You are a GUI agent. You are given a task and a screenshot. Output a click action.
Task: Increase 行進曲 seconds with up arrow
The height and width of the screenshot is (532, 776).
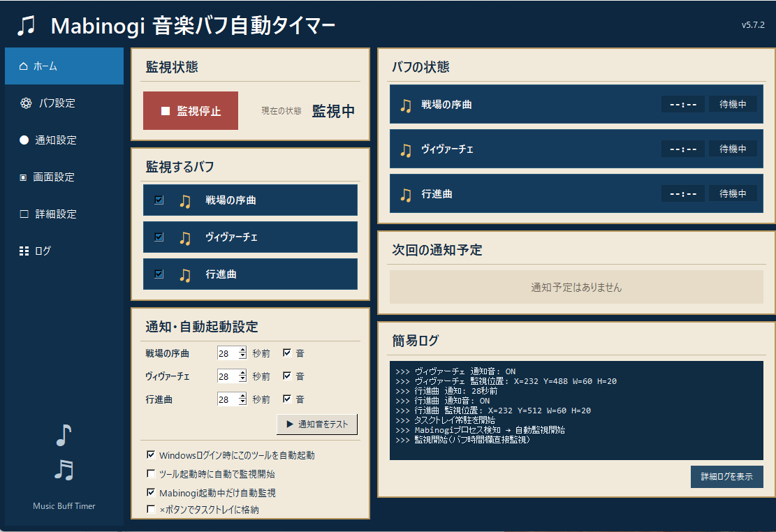(242, 396)
